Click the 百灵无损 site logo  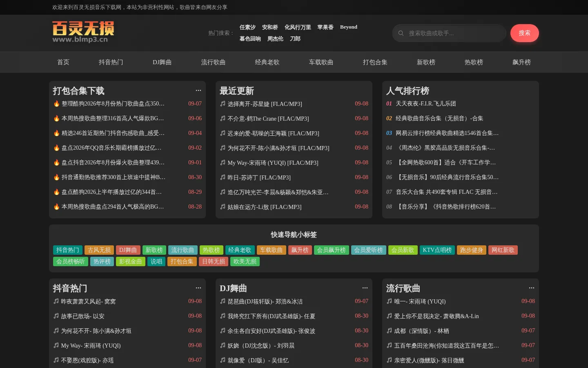coord(83,32)
